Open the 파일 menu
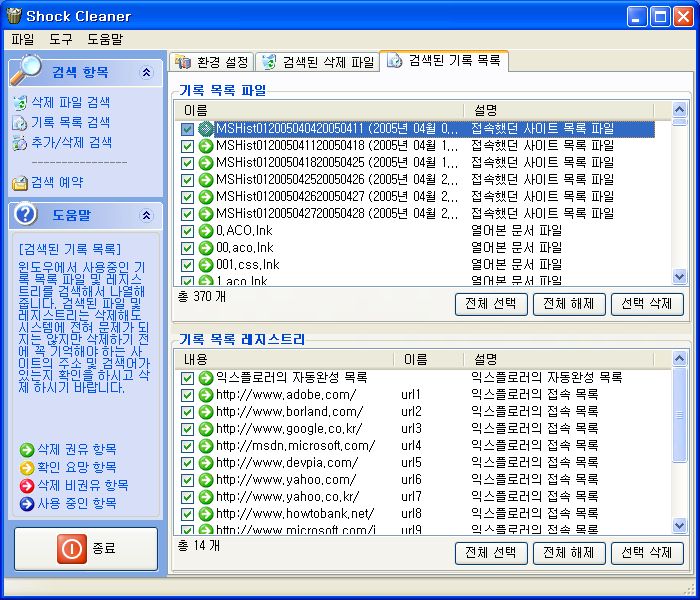The height and width of the screenshot is (600, 700). (22, 39)
